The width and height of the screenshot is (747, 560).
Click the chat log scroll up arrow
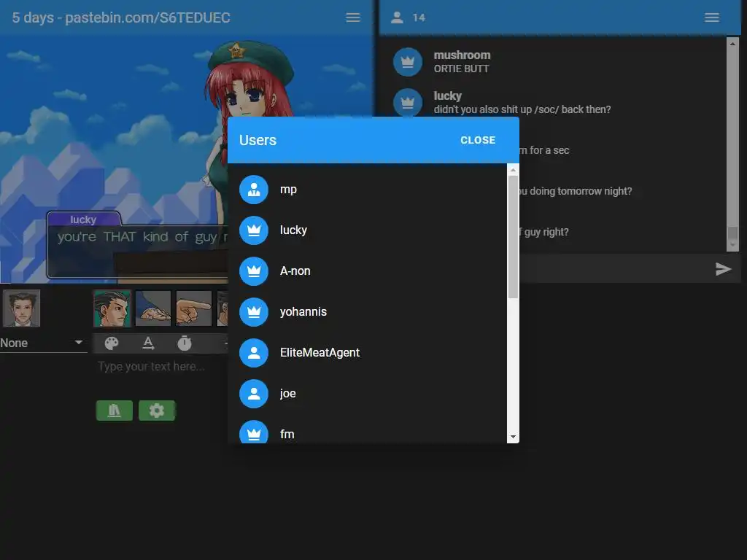[732, 44]
